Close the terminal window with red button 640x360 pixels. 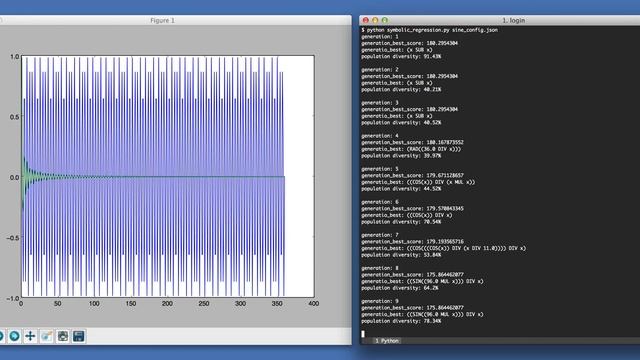[x=366, y=20]
